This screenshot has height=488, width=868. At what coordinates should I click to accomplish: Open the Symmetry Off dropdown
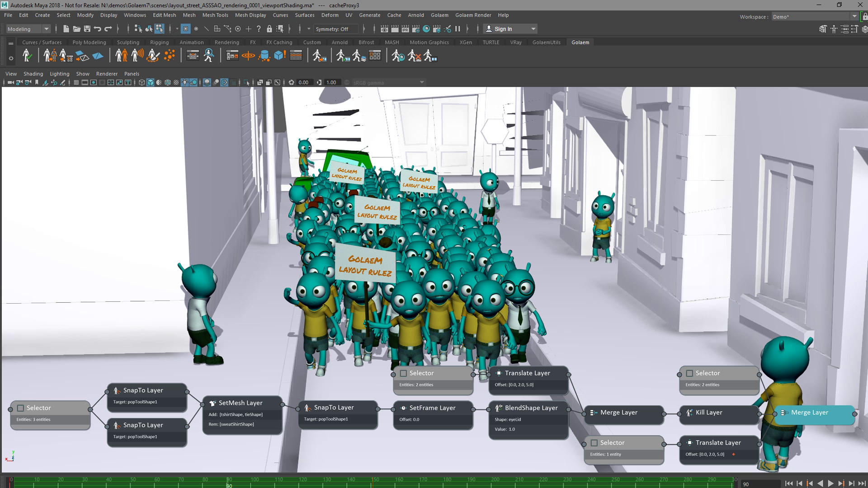tap(335, 29)
